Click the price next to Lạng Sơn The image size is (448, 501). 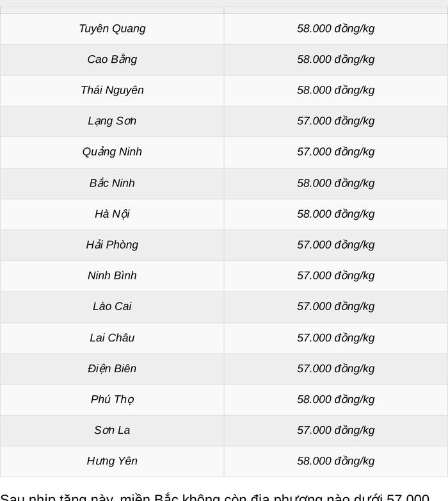[336, 121]
